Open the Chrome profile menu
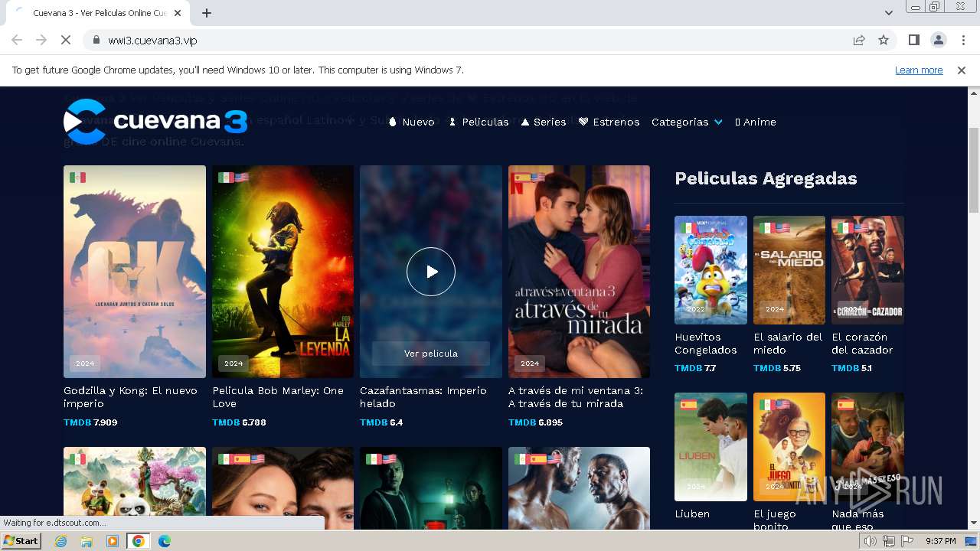Screen dimensions: 980x551 click(938, 41)
